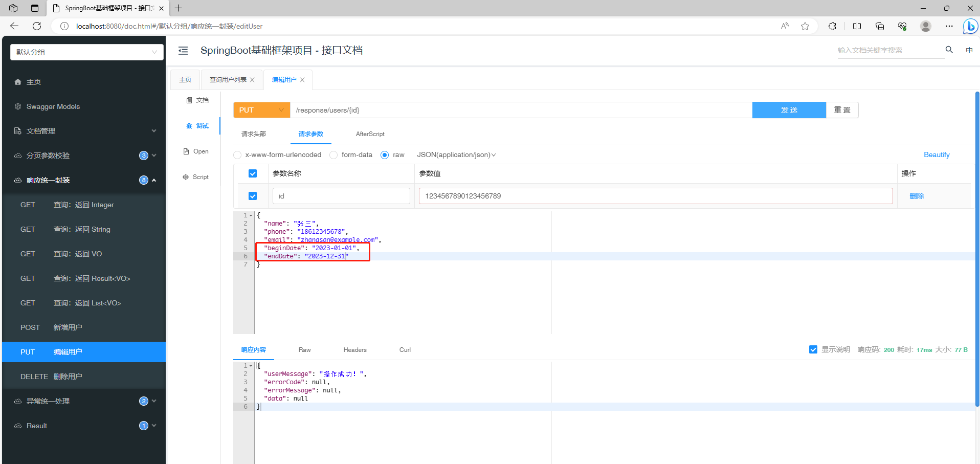Open the AfterScript tab
The image size is (980, 464).
[x=370, y=134]
